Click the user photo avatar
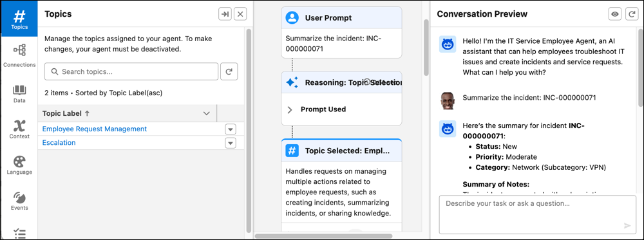This screenshot has width=644, height=240. point(448,100)
